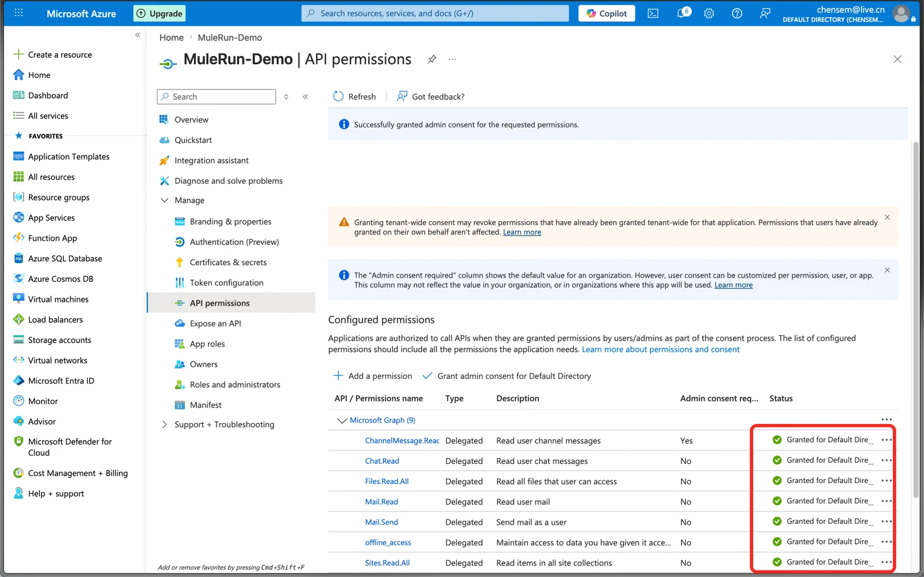The image size is (924, 577).
Task: Open Function App from favorites
Action: pos(53,238)
